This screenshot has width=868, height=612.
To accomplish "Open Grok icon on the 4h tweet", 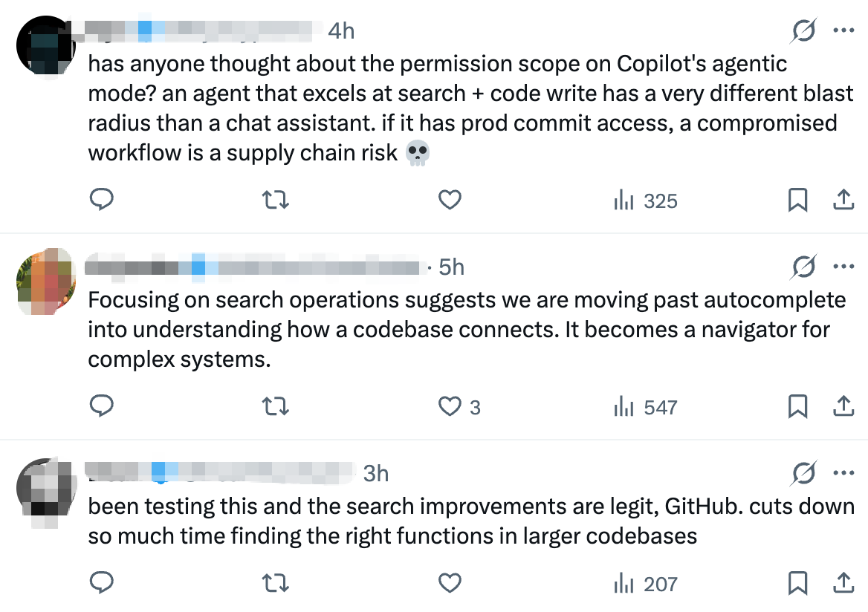I will pyautogui.click(x=804, y=31).
